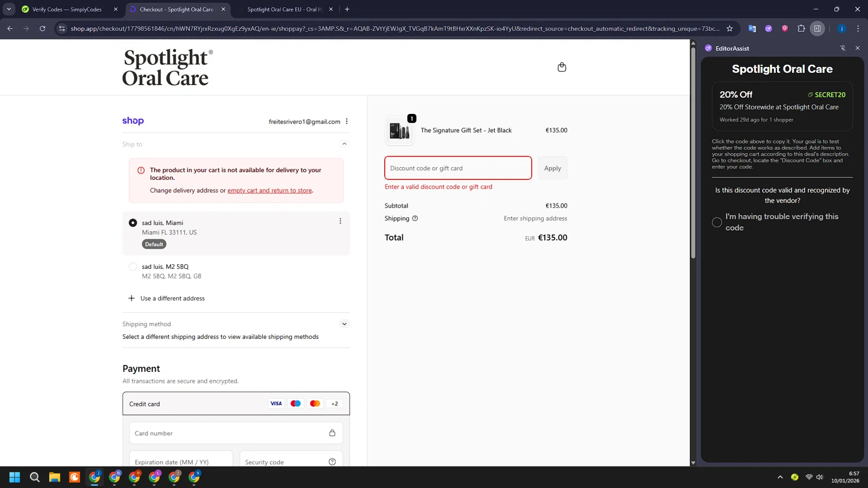Open File Explorer from taskbar
868x488 pixels.
coord(54,477)
